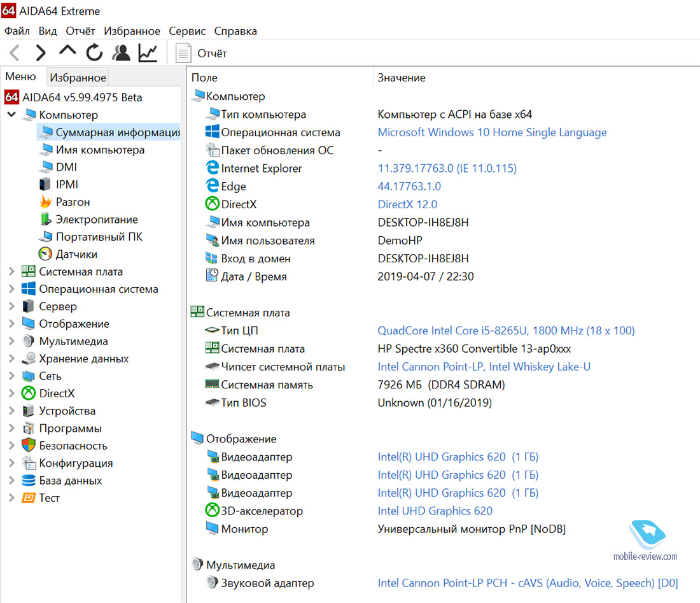Open the DirectX 12.0 link
The height and width of the screenshot is (603, 700).
coord(407,204)
